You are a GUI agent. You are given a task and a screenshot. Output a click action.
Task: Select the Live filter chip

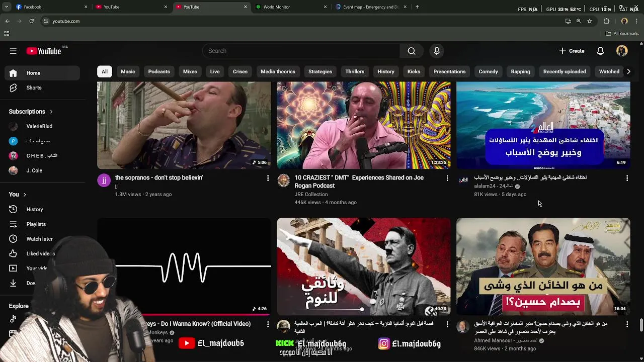pyautogui.click(x=215, y=71)
